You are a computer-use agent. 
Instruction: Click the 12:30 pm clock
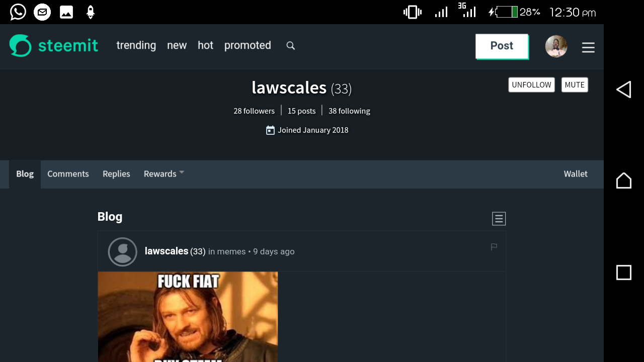pyautogui.click(x=573, y=13)
